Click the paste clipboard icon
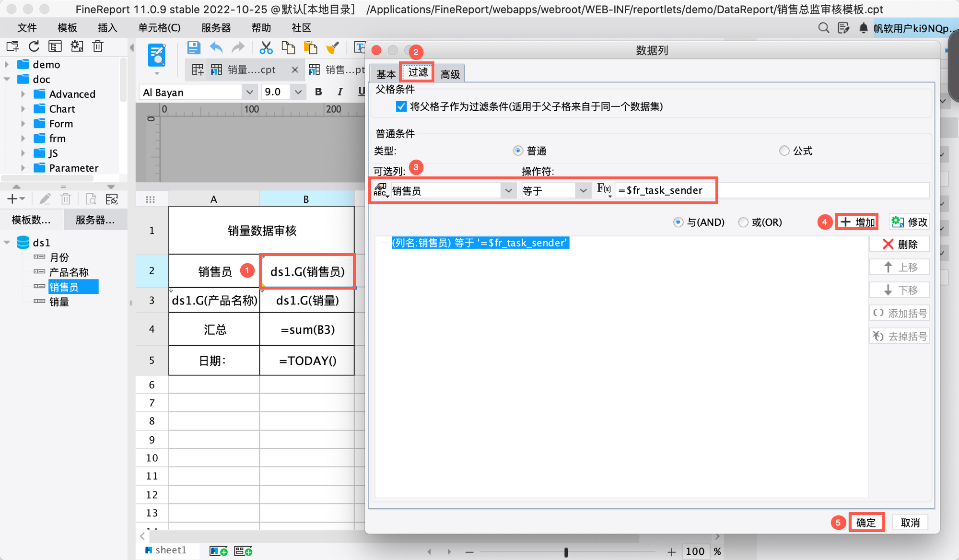This screenshot has width=959, height=560. 311,47
